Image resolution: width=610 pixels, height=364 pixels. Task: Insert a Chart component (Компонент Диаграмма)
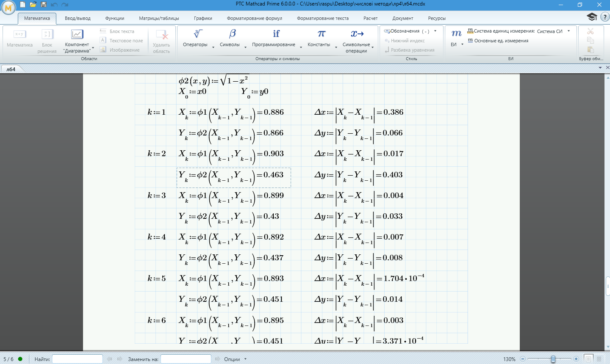(x=77, y=35)
